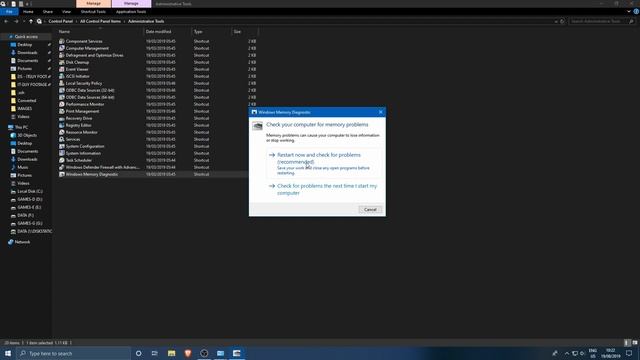Click the Event Viewer shortcut icon
This screenshot has height=360, width=640.
tap(62, 69)
